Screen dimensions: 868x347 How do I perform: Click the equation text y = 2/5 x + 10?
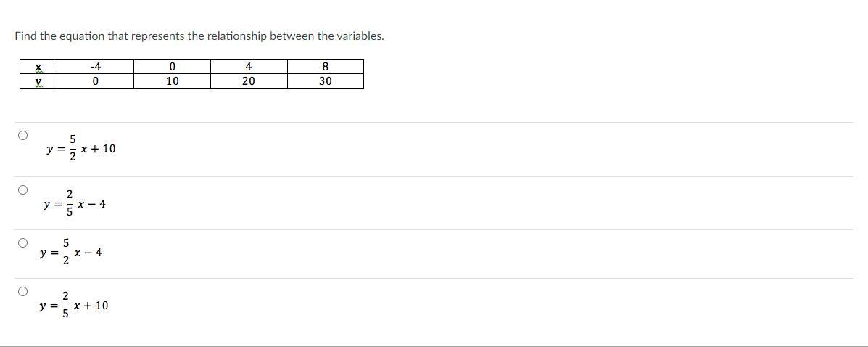pyautogui.click(x=74, y=306)
